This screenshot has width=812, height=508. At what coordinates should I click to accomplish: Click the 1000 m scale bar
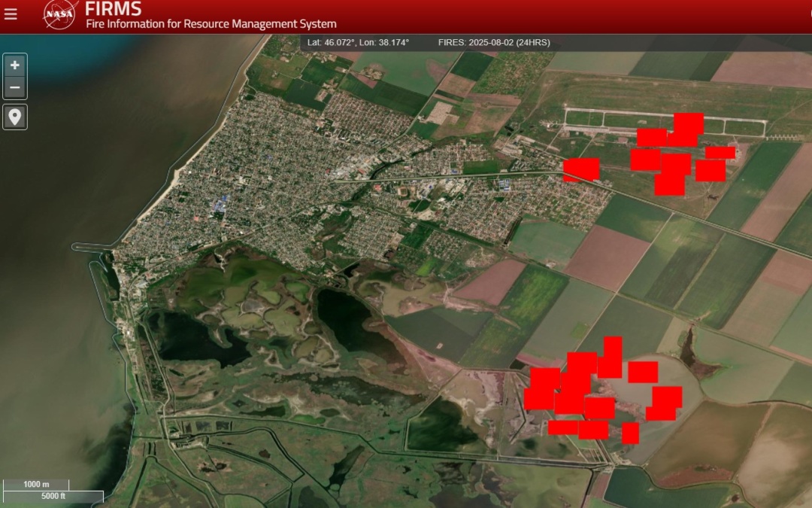[36, 485]
